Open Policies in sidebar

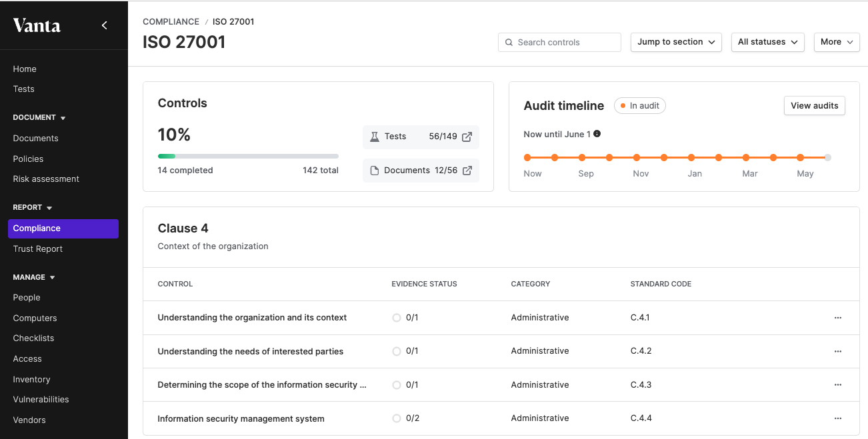28,159
